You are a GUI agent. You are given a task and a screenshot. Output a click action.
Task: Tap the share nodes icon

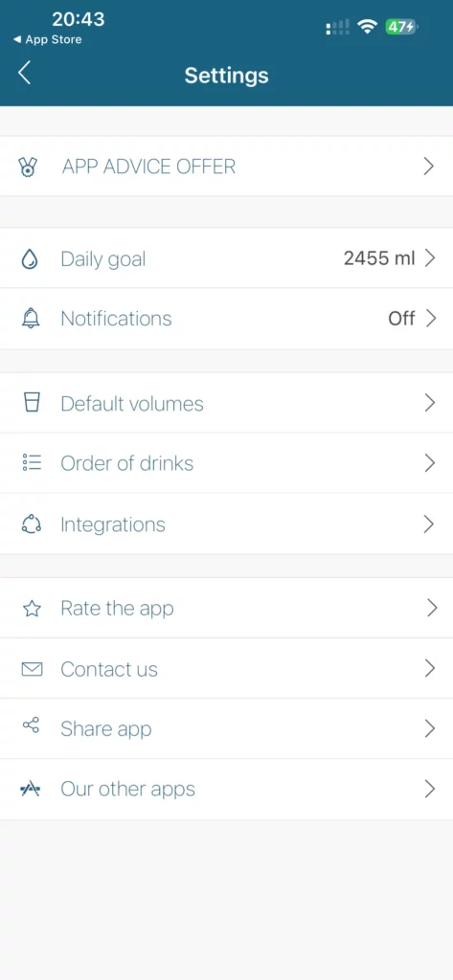coord(32,725)
